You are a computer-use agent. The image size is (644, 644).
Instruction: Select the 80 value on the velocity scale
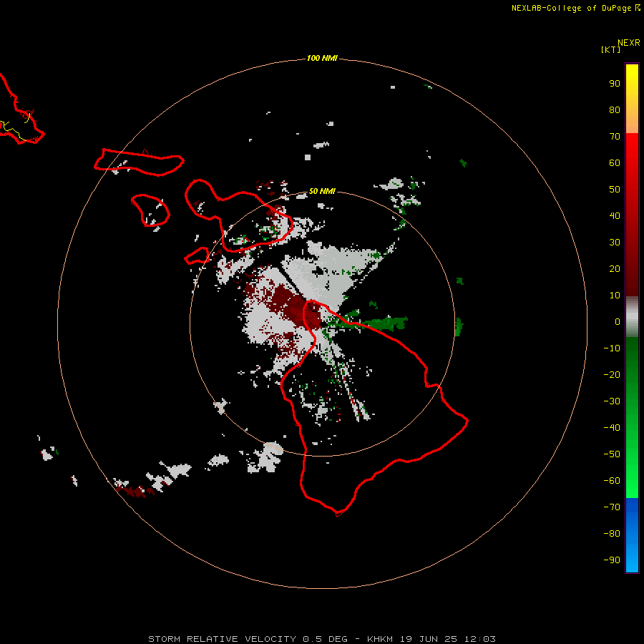tap(615, 110)
